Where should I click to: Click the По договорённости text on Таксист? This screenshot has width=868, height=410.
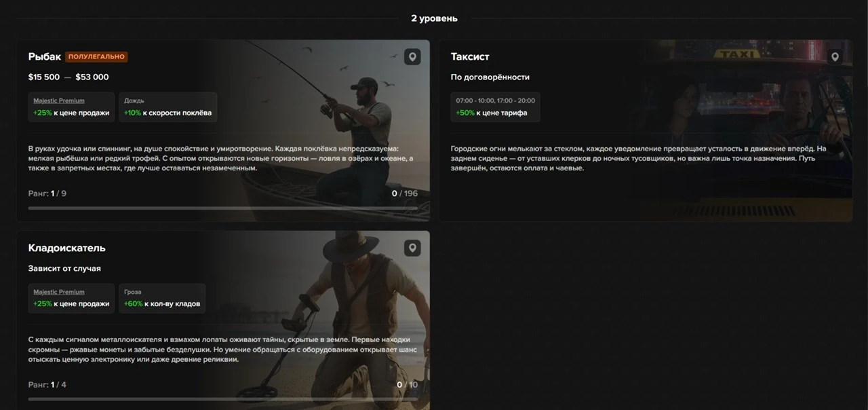(x=490, y=77)
